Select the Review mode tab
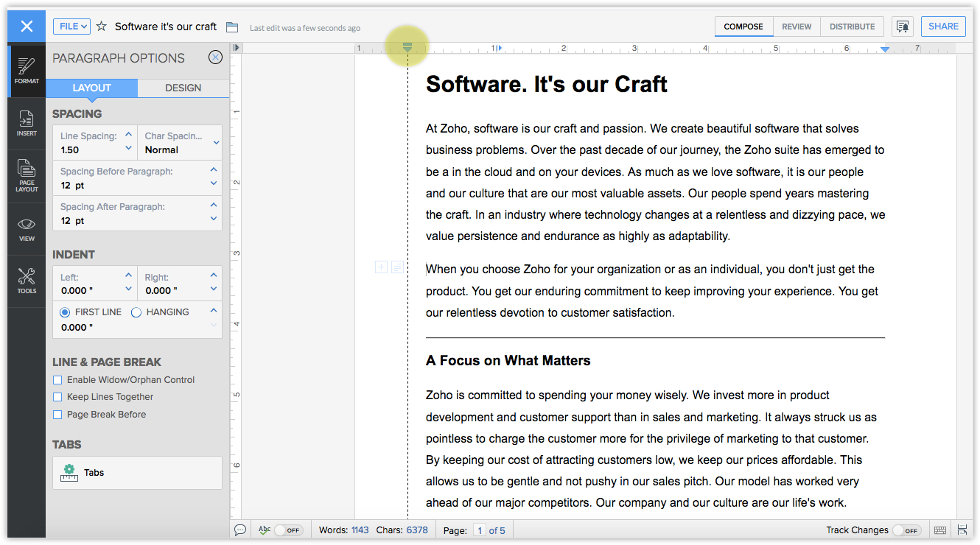980x545 pixels. 797,27
